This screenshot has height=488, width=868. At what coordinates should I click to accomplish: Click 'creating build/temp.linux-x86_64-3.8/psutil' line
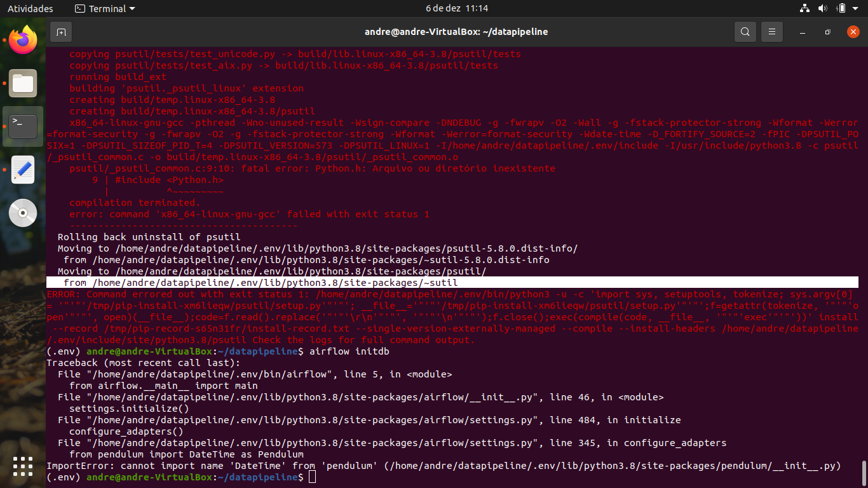pos(192,111)
